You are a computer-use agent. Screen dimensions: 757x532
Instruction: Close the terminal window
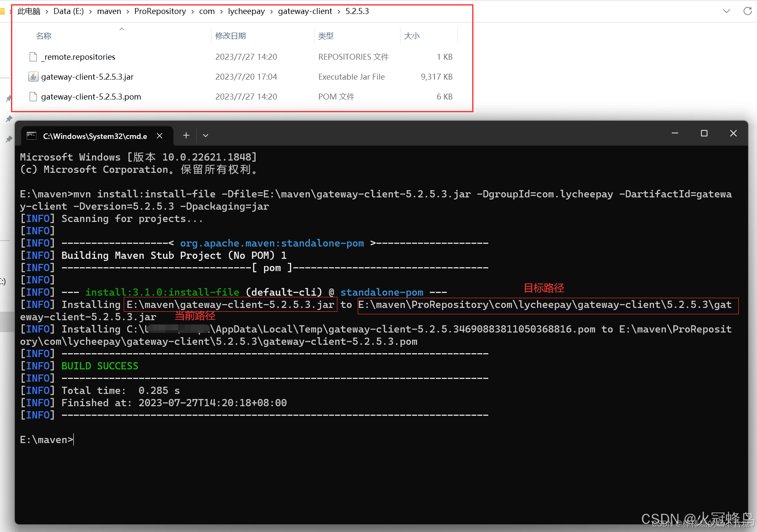[x=733, y=133]
